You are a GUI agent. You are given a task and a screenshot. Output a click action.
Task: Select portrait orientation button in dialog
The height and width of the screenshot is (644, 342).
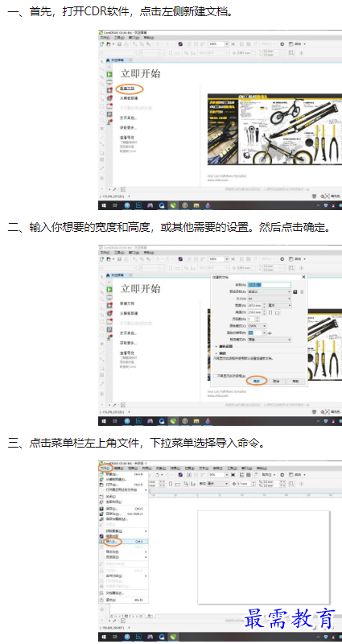click(x=270, y=312)
